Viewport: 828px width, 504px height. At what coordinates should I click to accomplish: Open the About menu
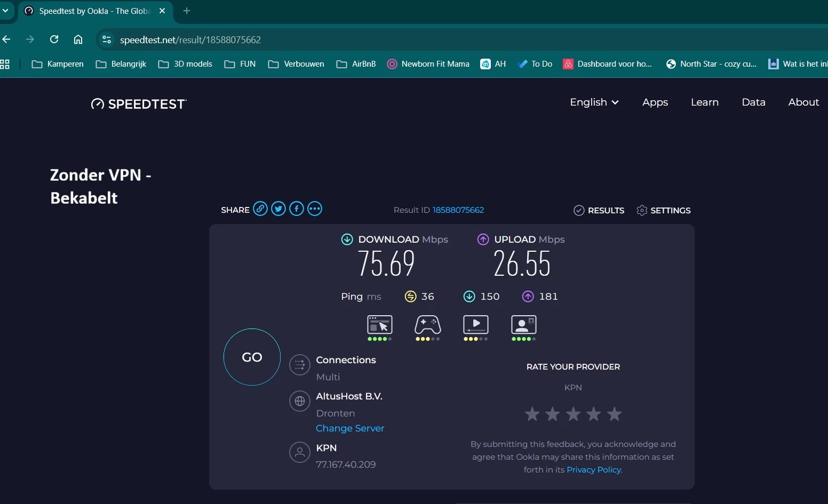(x=803, y=102)
